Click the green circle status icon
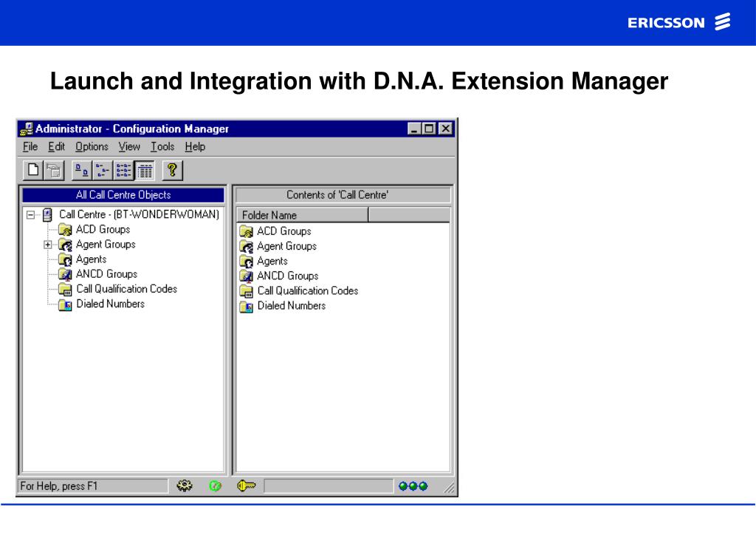The image size is (756, 535). tap(215, 485)
